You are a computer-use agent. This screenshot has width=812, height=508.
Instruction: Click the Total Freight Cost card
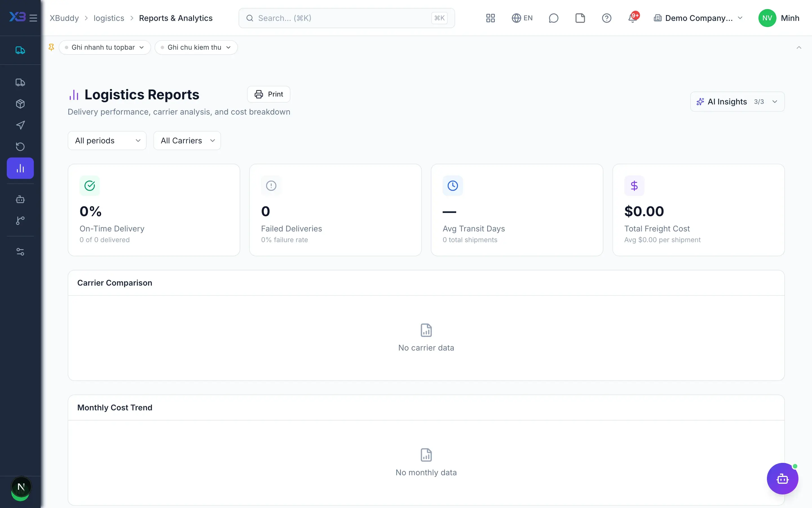click(x=698, y=210)
